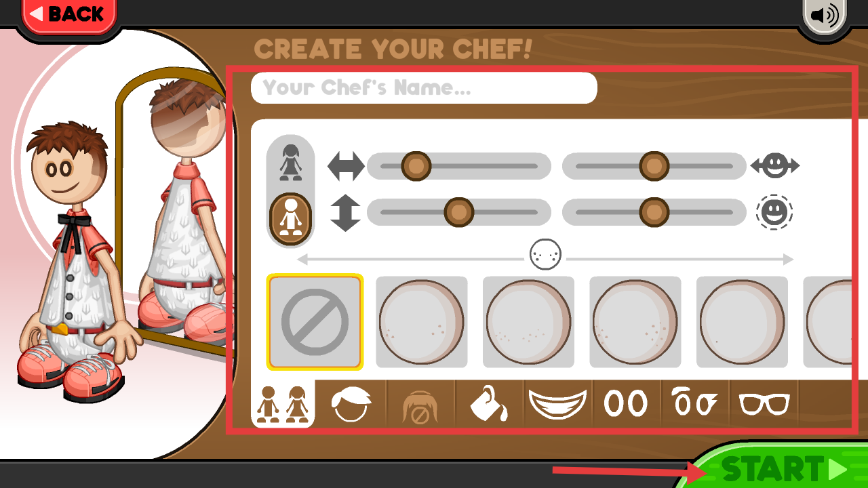Click the head width slider knob
This screenshot has width=868, height=488.
(x=654, y=166)
